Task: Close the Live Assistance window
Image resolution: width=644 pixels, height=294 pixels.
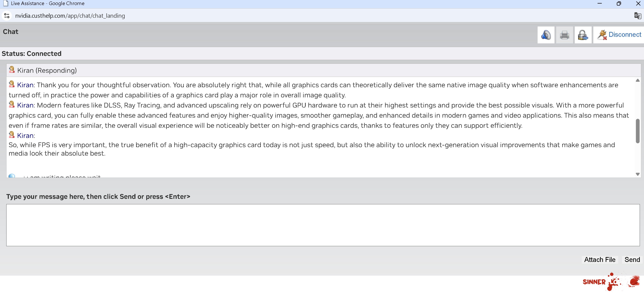Action: click(638, 4)
